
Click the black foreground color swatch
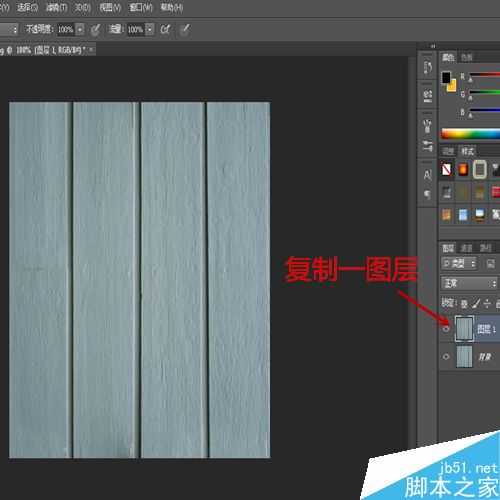(446, 78)
